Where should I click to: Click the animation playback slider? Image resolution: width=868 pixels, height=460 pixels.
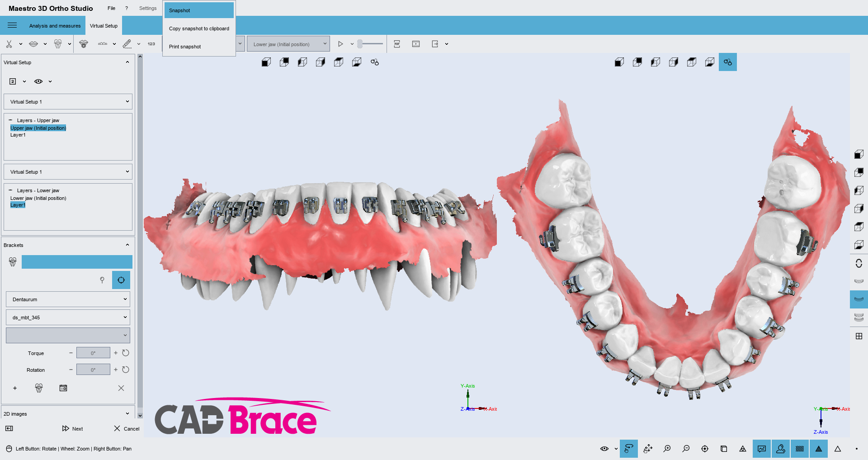click(x=370, y=44)
